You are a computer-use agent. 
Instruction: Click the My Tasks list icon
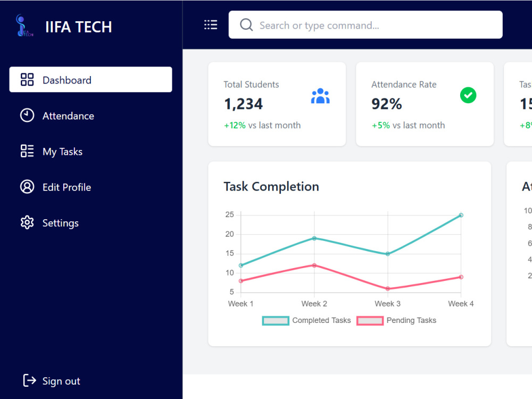27,151
